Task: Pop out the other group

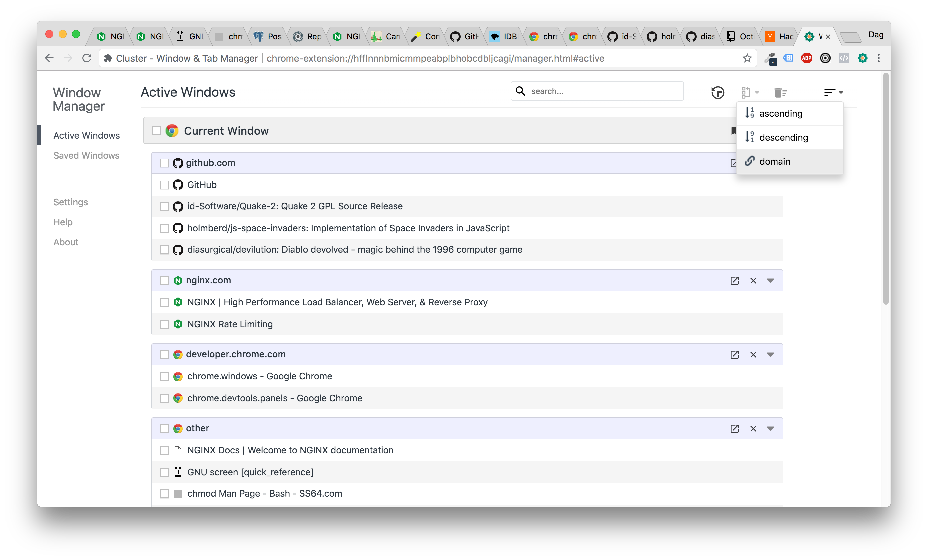Action: 734,429
